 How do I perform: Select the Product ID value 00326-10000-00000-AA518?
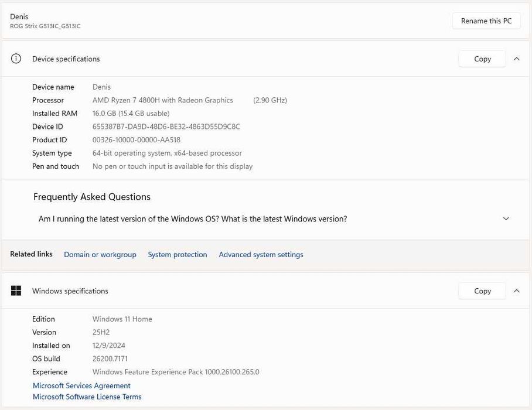tap(137, 140)
